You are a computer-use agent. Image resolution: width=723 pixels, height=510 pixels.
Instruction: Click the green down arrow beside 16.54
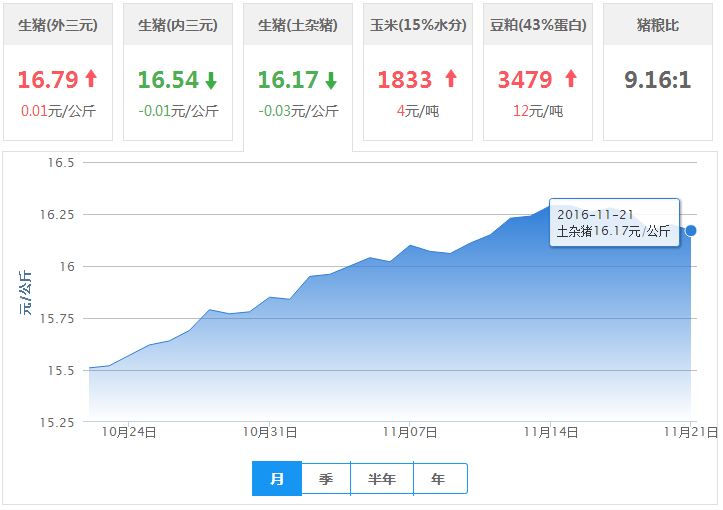click(211, 80)
